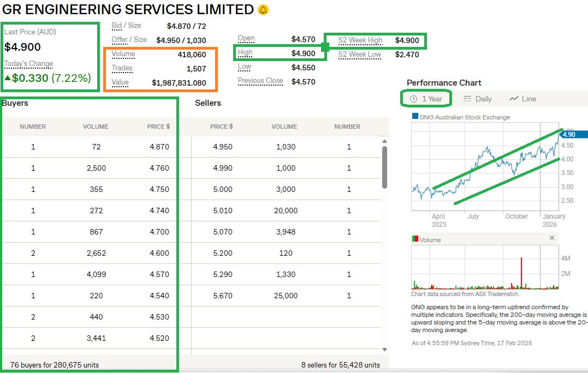Screen dimensions: 588x373
Task: Click the underlined Trades label
Action: click(122, 68)
